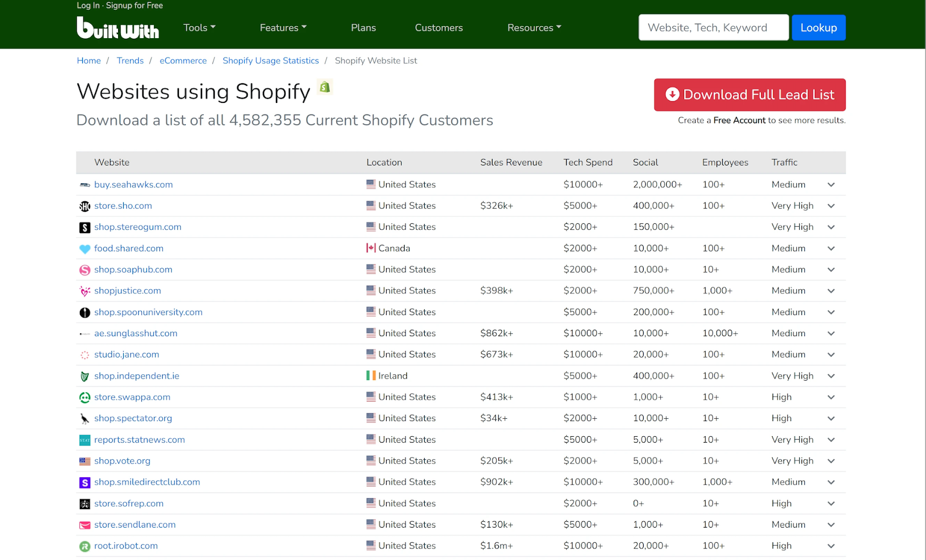
Task: Click the Stereogum favicon next to shop.stereogum.com
Action: 84,227
